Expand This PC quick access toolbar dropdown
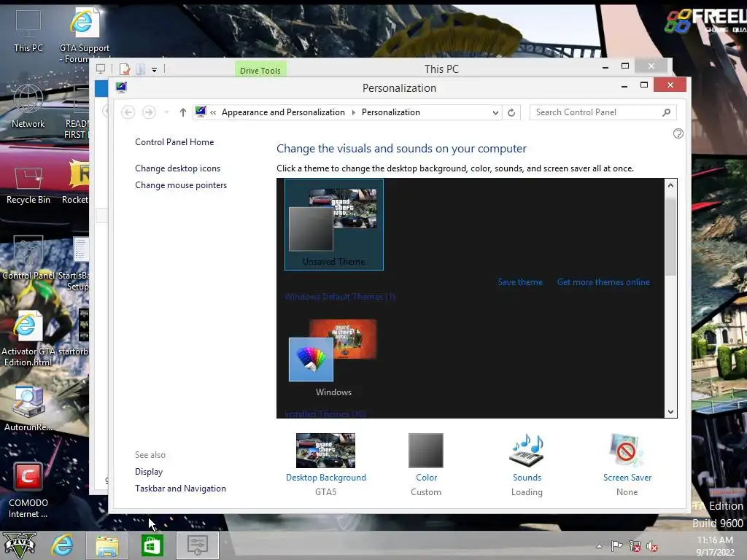 point(155,70)
